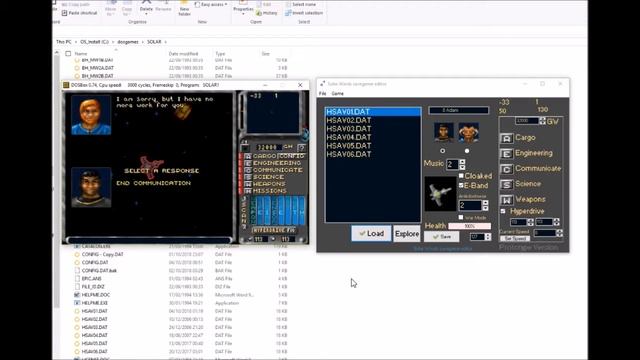Click Paste shortcut in Explorer ribbon
Screen dimensions: 640x360
80,13
